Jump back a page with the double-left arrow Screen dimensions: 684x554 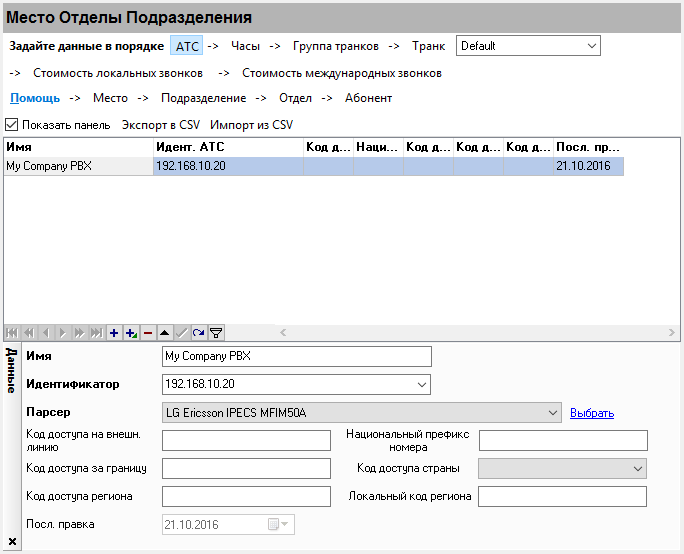coord(29,333)
